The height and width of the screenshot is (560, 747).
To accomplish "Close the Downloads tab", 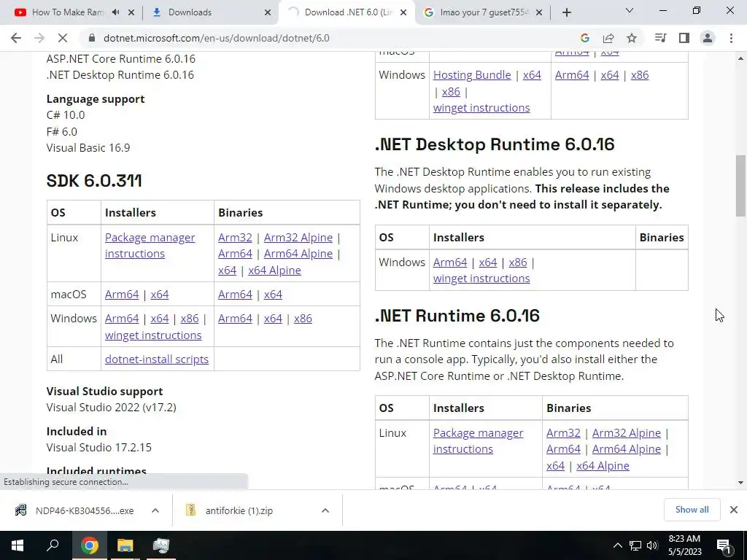I will [268, 12].
